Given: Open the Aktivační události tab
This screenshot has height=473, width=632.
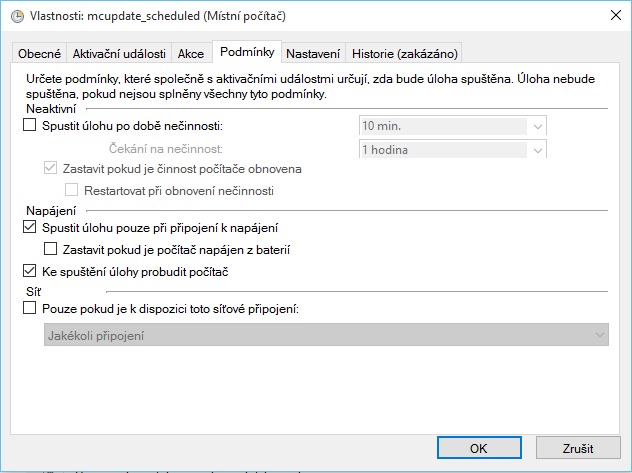Looking at the screenshot, I should click(120, 53).
